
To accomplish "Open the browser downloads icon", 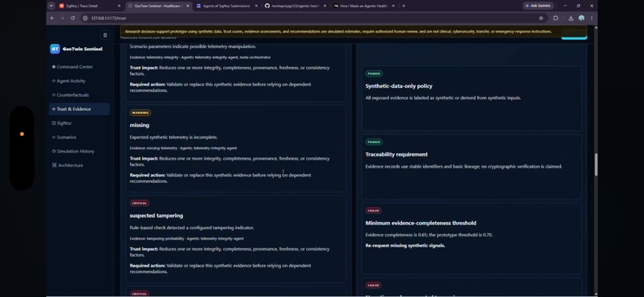I will point(571,18).
